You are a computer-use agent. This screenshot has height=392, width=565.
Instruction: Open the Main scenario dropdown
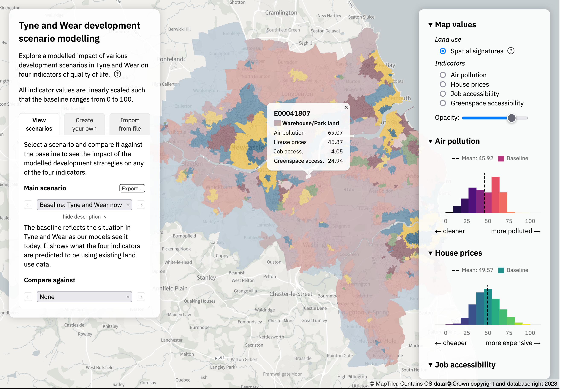[85, 204]
